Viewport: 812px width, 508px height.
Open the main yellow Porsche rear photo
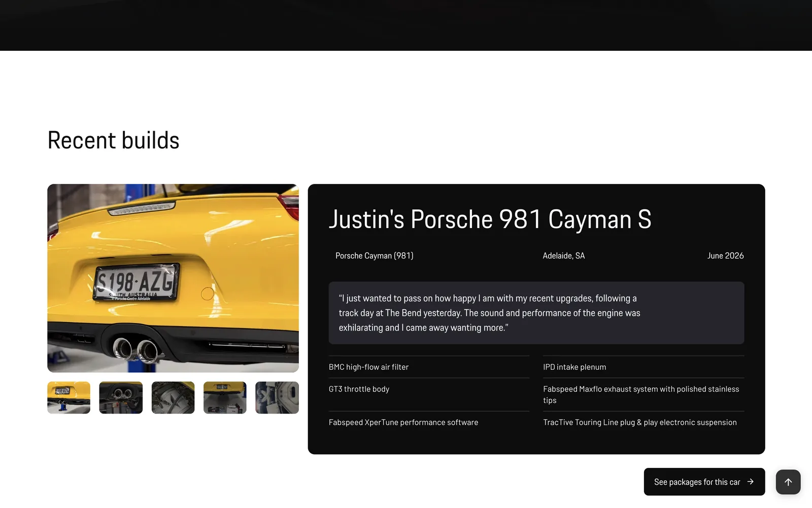point(173,278)
